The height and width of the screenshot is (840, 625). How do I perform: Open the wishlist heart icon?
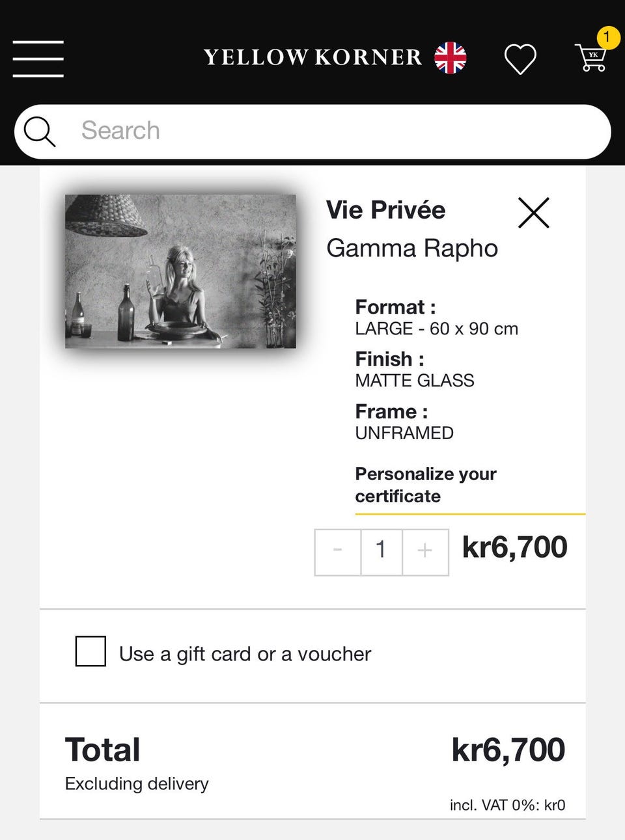click(x=520, y=59)
